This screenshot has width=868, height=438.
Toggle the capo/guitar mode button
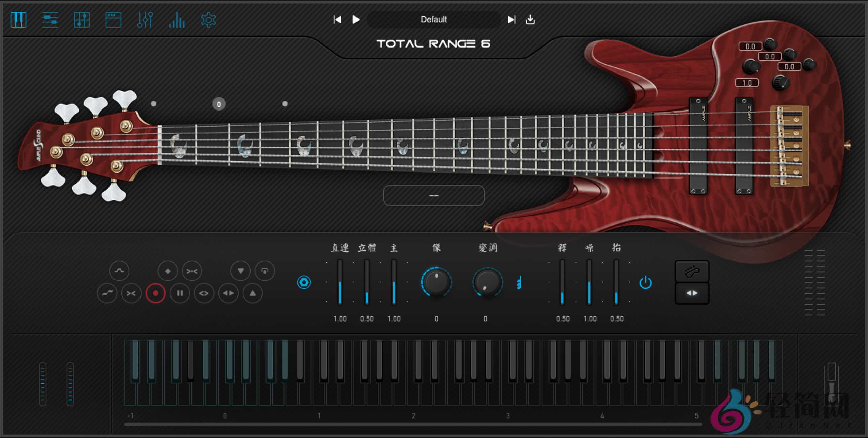(x=692, y=271)
